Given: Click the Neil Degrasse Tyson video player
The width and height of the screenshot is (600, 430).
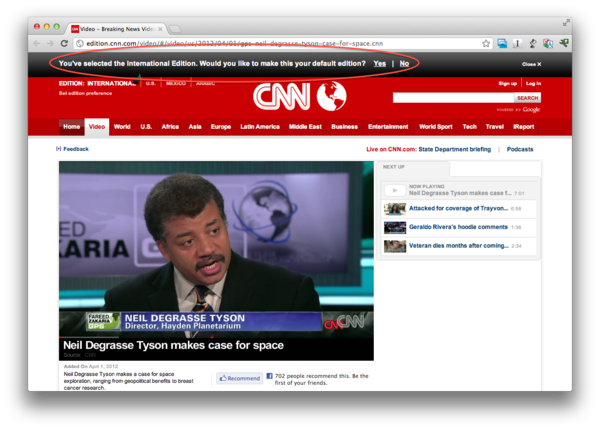Looking at the screenshot, I should coord(216,249).
